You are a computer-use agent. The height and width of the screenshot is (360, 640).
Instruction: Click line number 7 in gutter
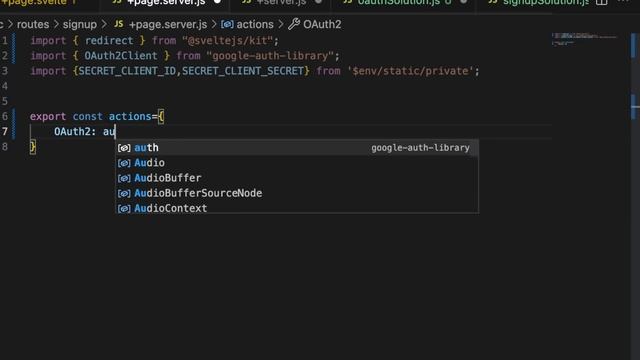(4, 131)
